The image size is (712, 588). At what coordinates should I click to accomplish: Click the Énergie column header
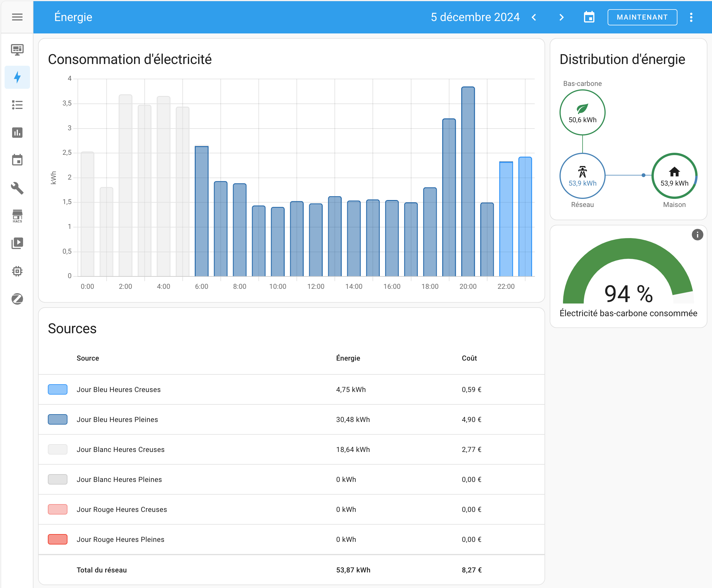tap(348, 358)
